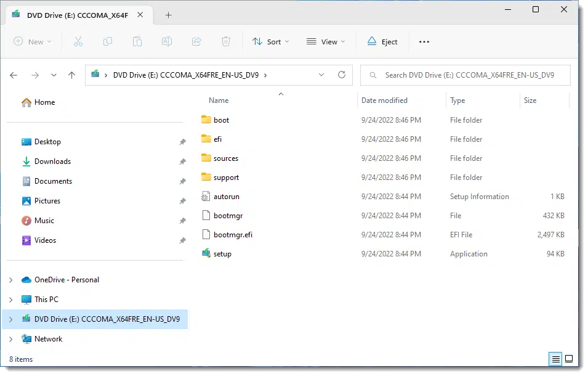This screenshot has width=588, height=376.
Task: Select the autorun file icon
Action: (206, 196)
